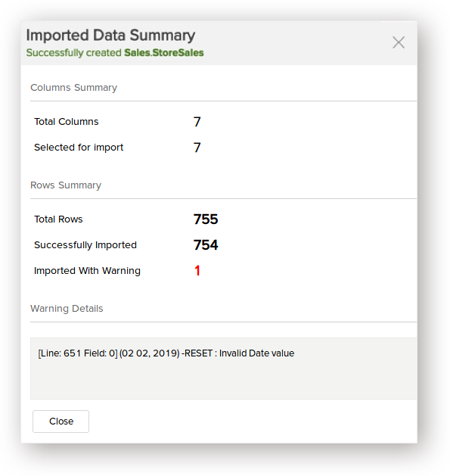Image resolution: width=450 pixels, height=476 pixels.
Task: Select the Imported Data Summary title
Action: [x=110, y=36]
